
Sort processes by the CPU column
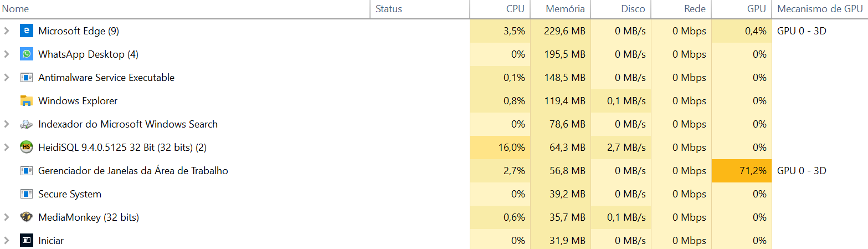point(515,9)
